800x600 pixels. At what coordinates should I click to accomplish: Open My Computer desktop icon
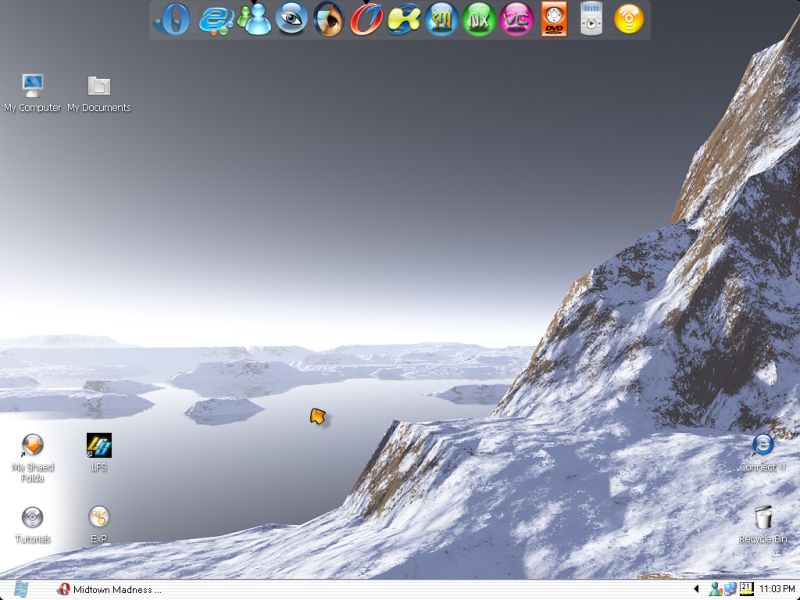(x=32, y=87)
